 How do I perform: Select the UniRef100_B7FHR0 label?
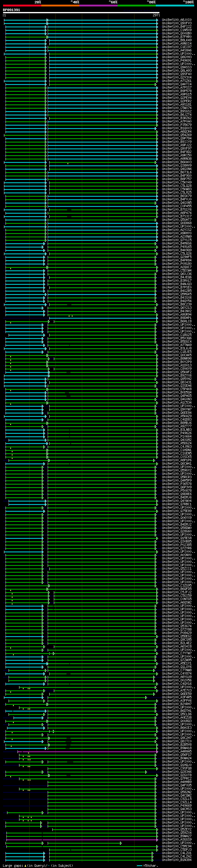(176, 37)
